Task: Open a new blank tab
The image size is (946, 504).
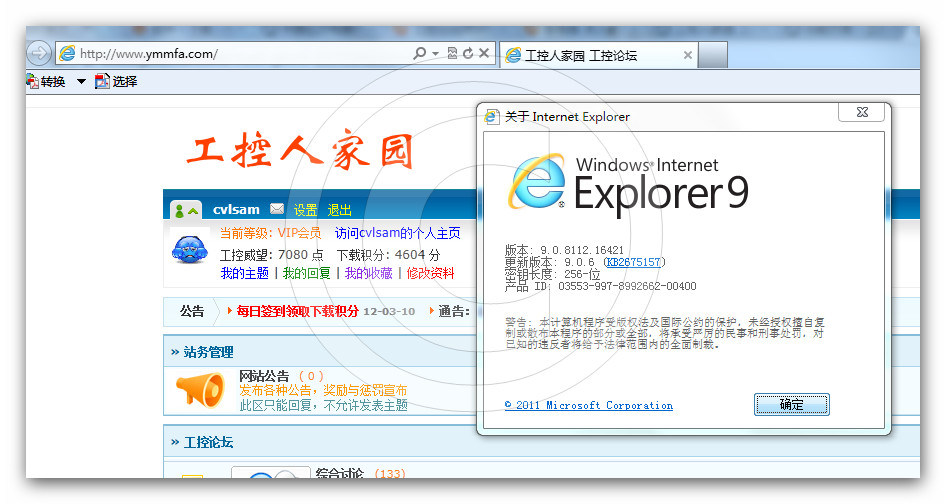Action: (x=714, y=55)
